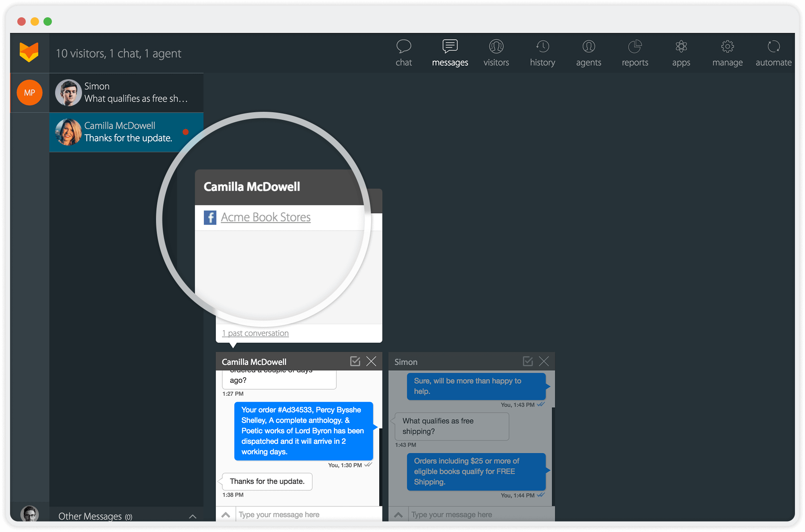805x532 pixels.
Task: Click Camilla McDowell's profile photo
Action: 68,132
